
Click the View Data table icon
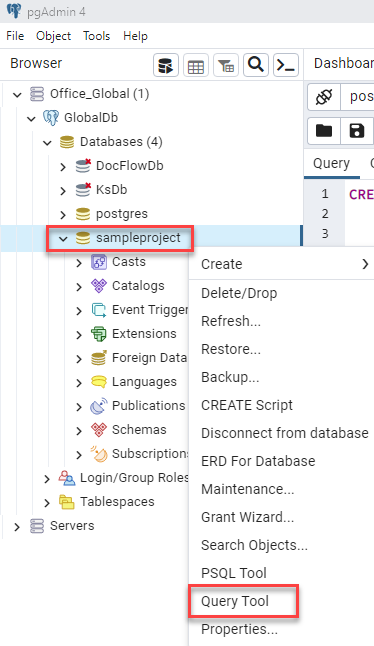(x=196, y=65)
